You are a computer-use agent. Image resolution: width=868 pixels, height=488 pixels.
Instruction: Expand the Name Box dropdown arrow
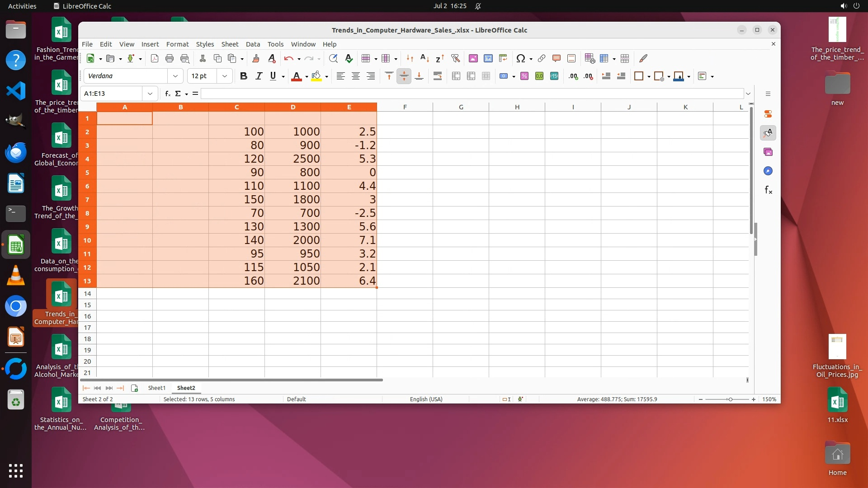tap(150, 94)
